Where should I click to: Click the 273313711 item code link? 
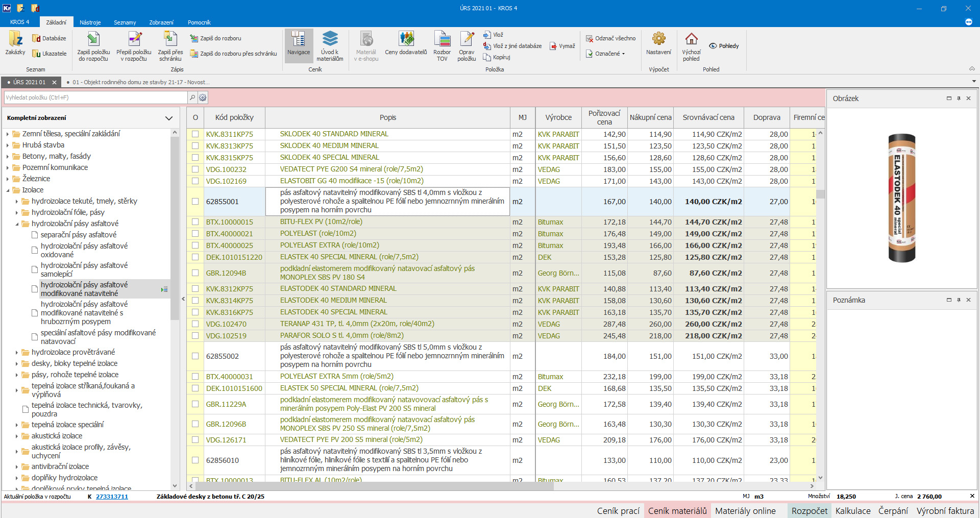112,497
